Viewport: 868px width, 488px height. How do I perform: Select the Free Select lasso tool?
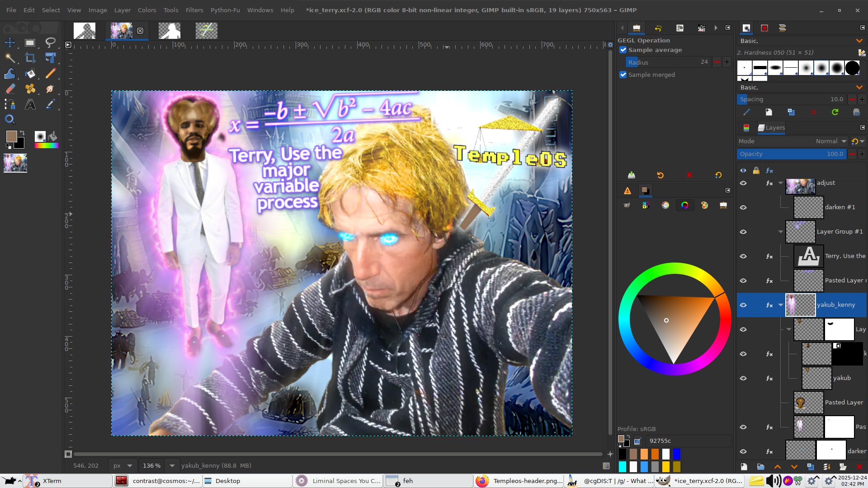click(x=50, y=42)
